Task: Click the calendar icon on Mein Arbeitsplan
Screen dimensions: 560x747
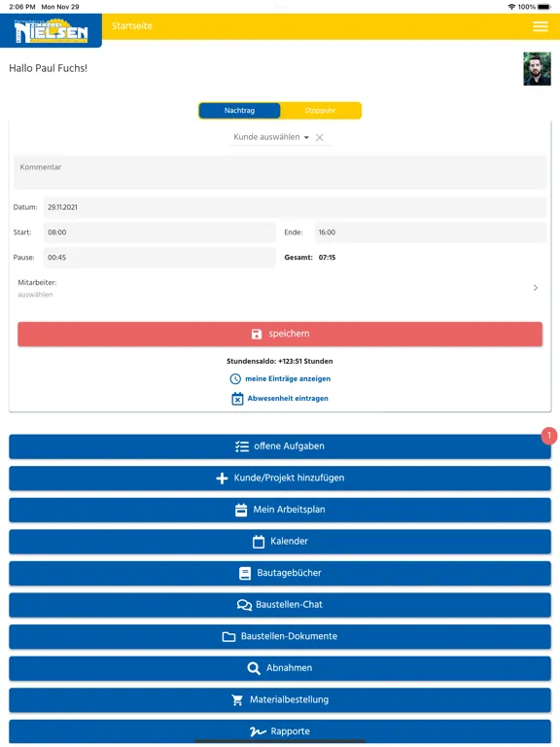Action: point(241,510)
